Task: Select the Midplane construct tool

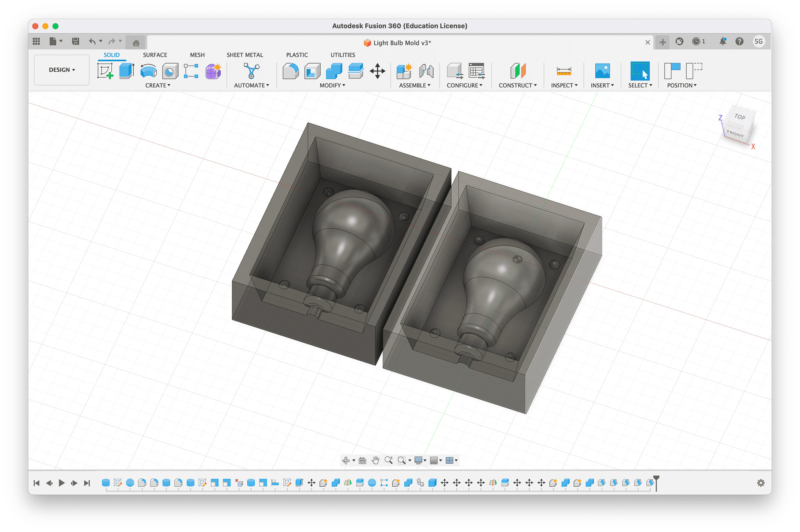Action: (518, 71)
